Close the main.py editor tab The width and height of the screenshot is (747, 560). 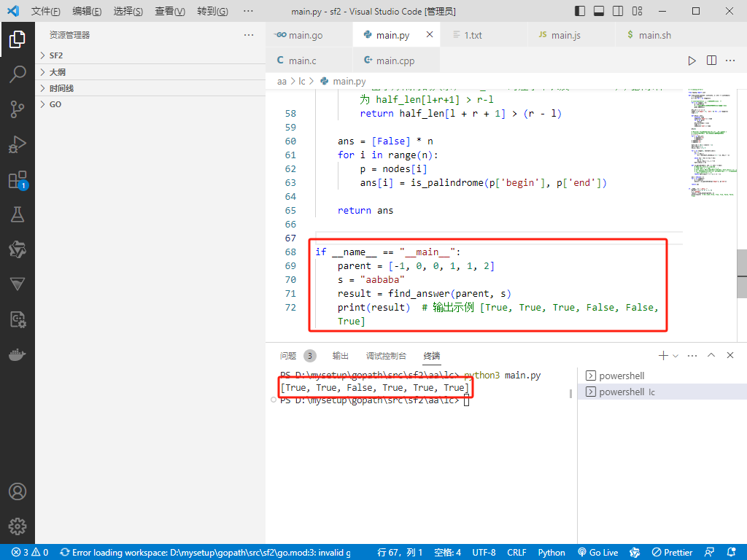pyautogui.click(x=429, y=34)
